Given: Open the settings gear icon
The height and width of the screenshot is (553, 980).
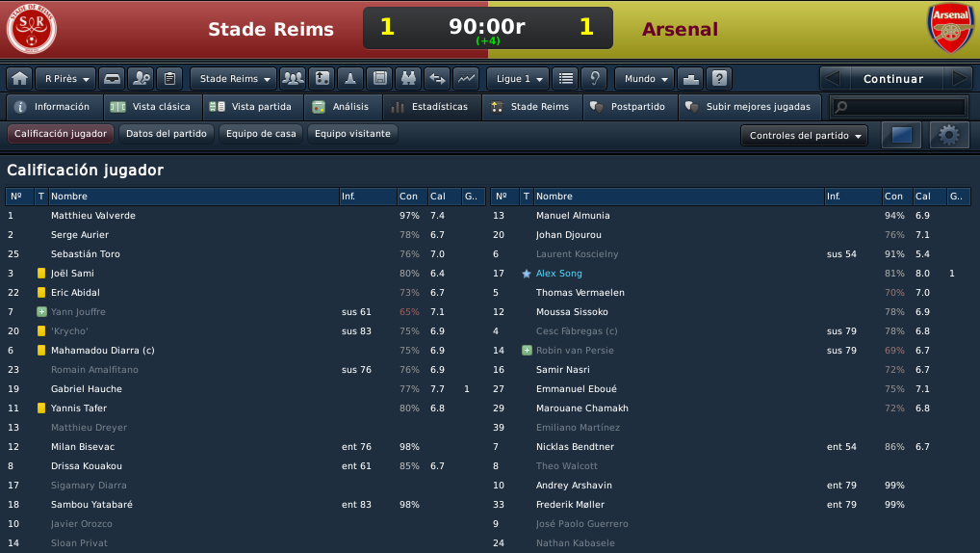Looking at the screenshot, I should 949,135.
